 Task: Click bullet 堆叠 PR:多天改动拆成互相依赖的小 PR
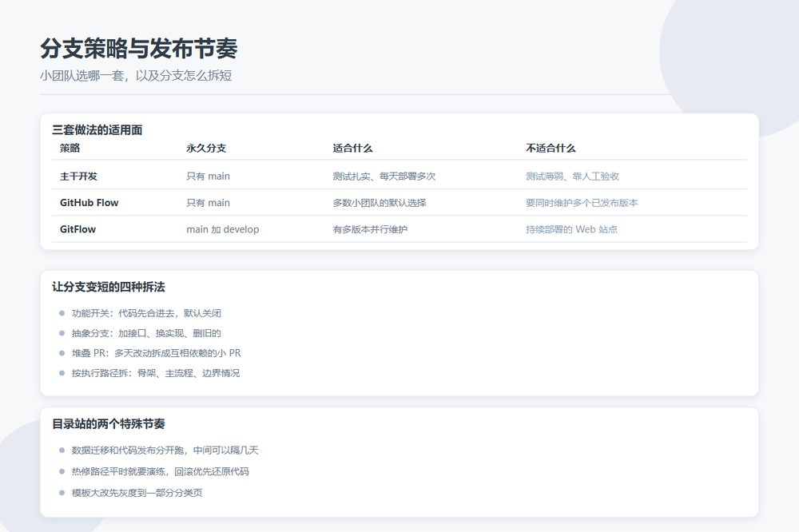click(156, 353)
